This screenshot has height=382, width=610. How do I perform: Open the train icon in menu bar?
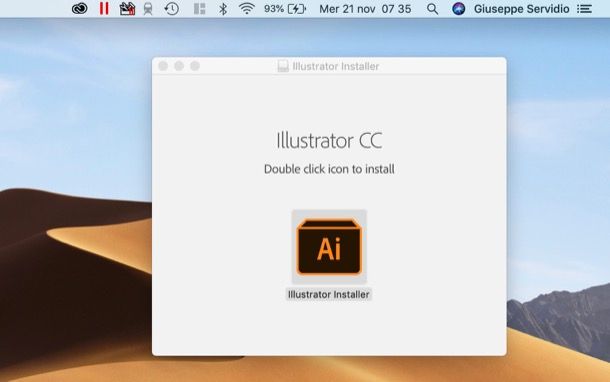148,9
